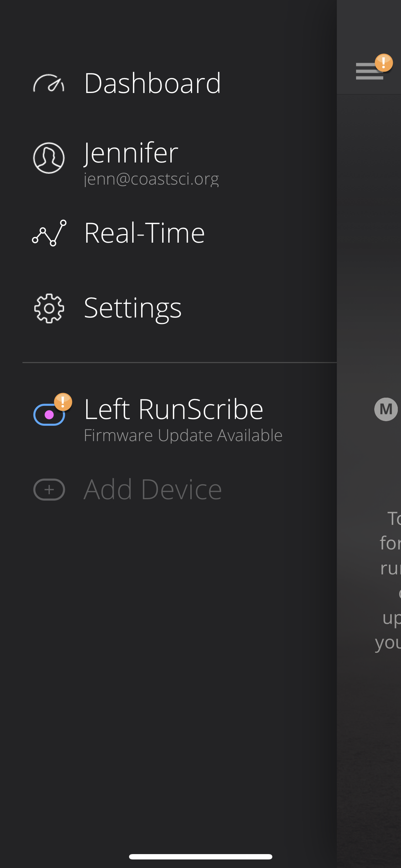Open the Settings gear icon
The height and width of the screenshot is (868, 401).
point(49,308)
